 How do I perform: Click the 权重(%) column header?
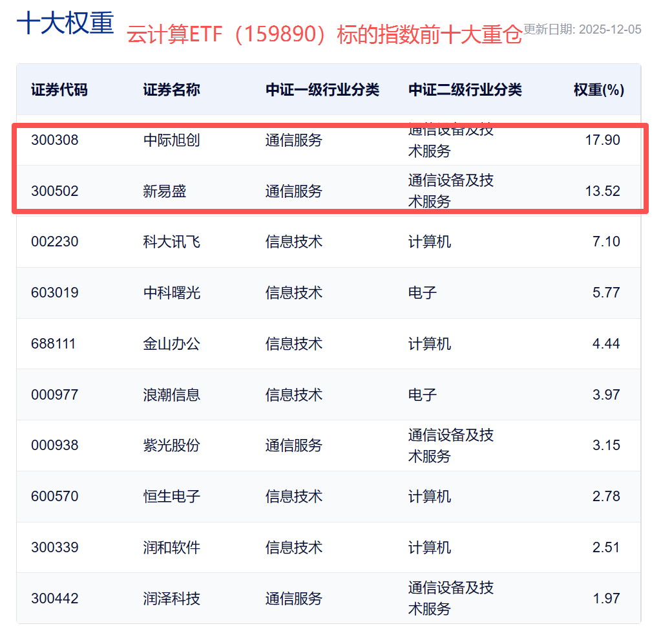pos(598,90)
